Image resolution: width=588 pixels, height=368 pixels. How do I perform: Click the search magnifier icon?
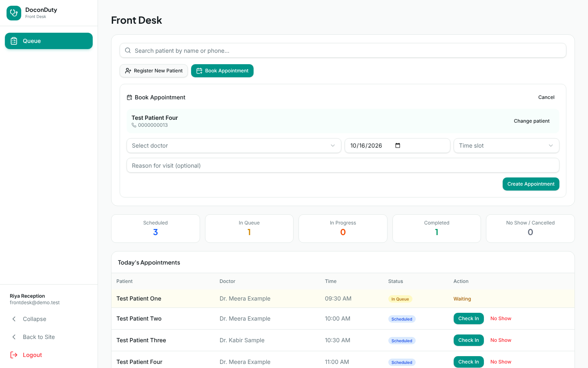[x=128, y=50]
